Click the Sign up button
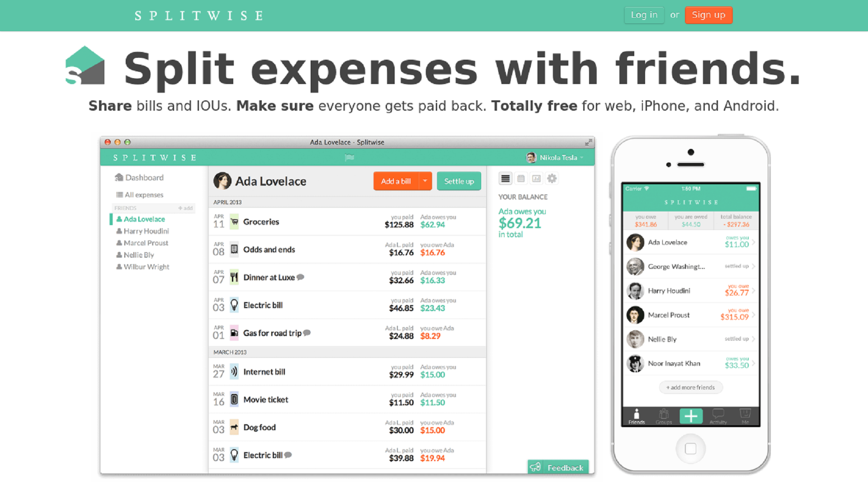Image resolution: width=868 pixels, height=488 pixels. click(x=709, y=15)
